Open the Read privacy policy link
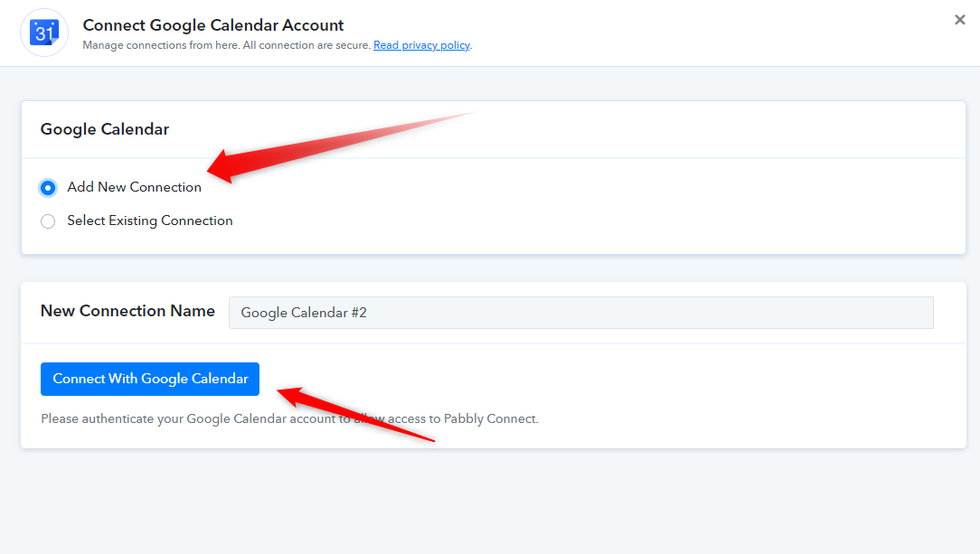This screenshot has width=980, height=554. (421, 45)
